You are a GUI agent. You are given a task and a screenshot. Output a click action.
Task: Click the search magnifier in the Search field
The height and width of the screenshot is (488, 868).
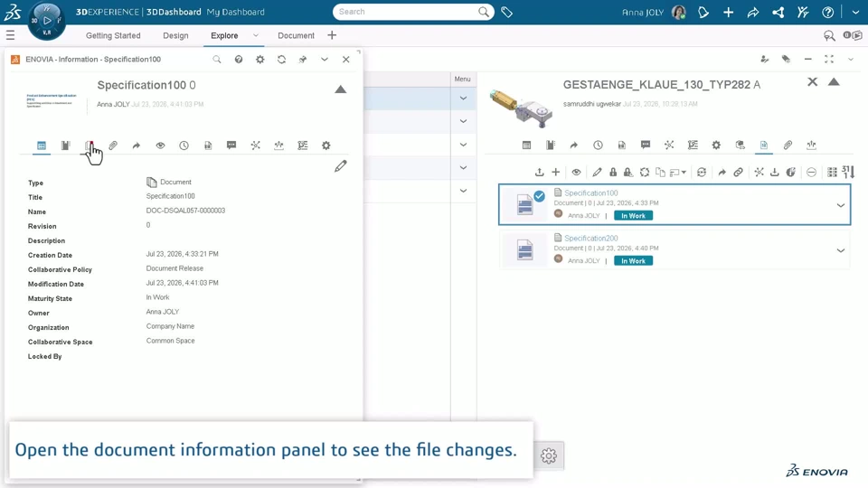483,12
